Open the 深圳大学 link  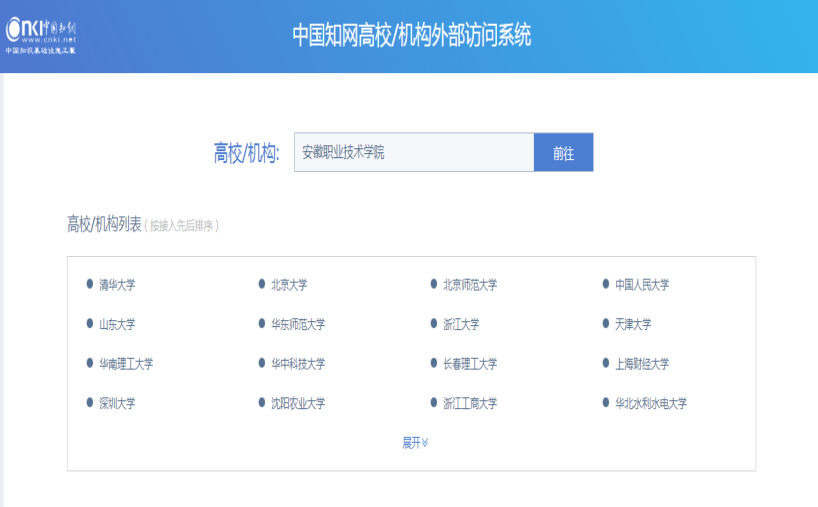pos(117,404)
